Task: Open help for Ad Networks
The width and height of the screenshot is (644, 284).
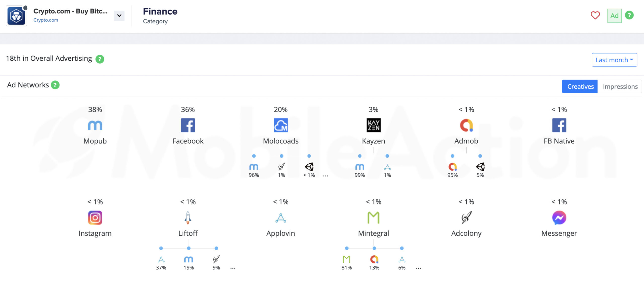Action: pyautogui.click(x=55, y=85)
